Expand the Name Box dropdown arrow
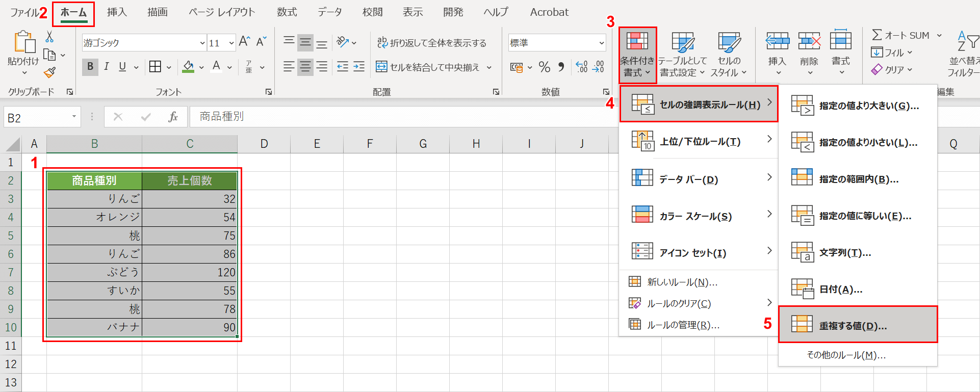 [74, 117]
